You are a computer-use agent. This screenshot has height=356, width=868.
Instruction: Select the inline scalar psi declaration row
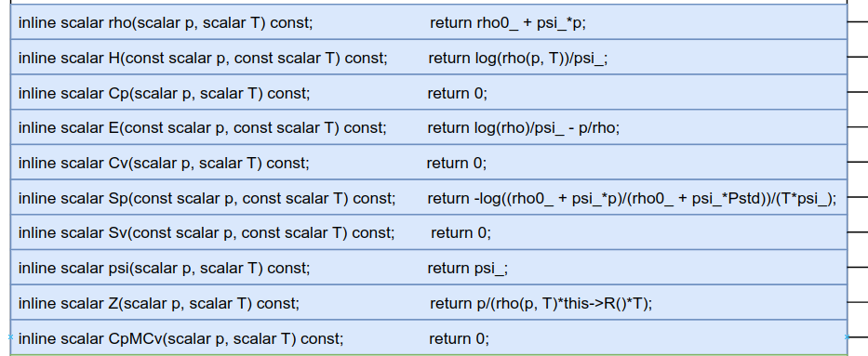pyautogui.click(x=429, y=268)
